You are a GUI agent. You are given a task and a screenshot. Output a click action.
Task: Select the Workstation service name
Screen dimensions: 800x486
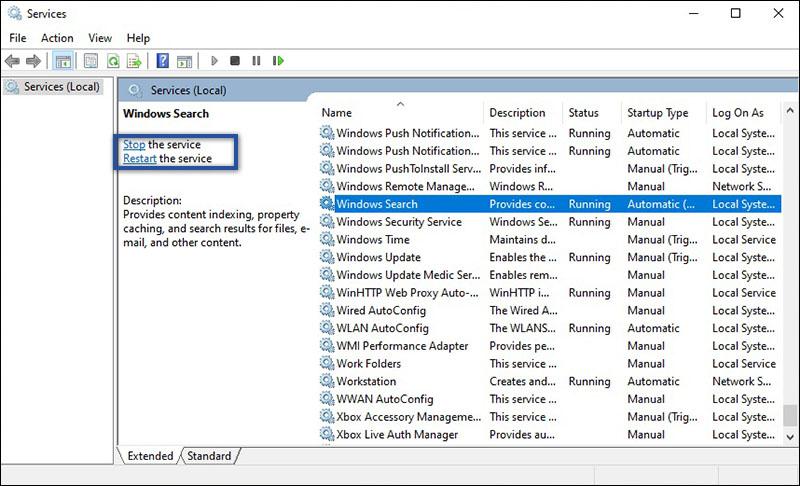(x=366, y=381)
